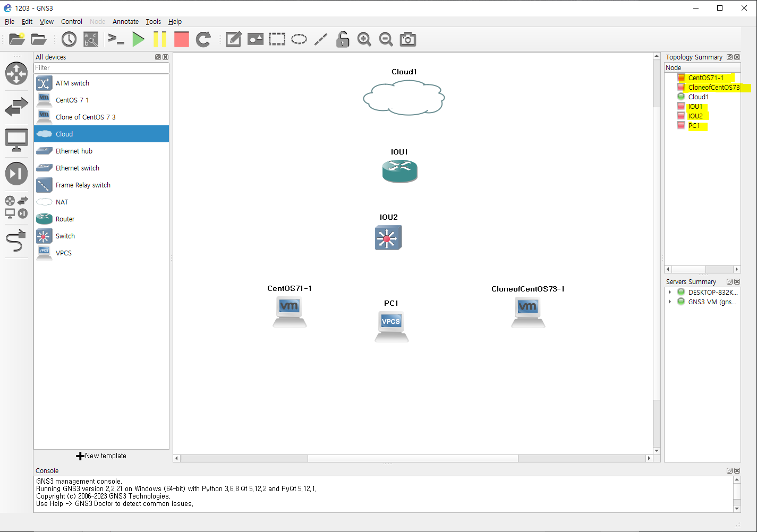Reload all nodes icon
Image resolution: width=757 pixels, height=532 pixels.
203,39
